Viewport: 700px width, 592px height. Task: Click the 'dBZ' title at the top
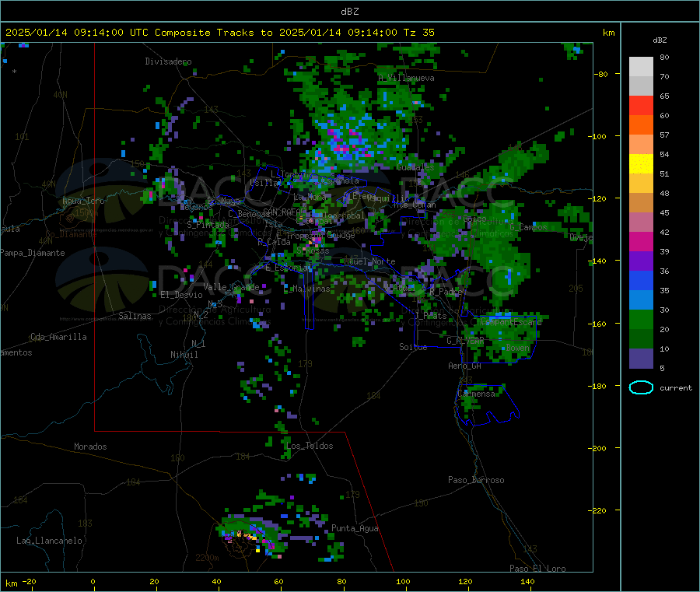349,12
